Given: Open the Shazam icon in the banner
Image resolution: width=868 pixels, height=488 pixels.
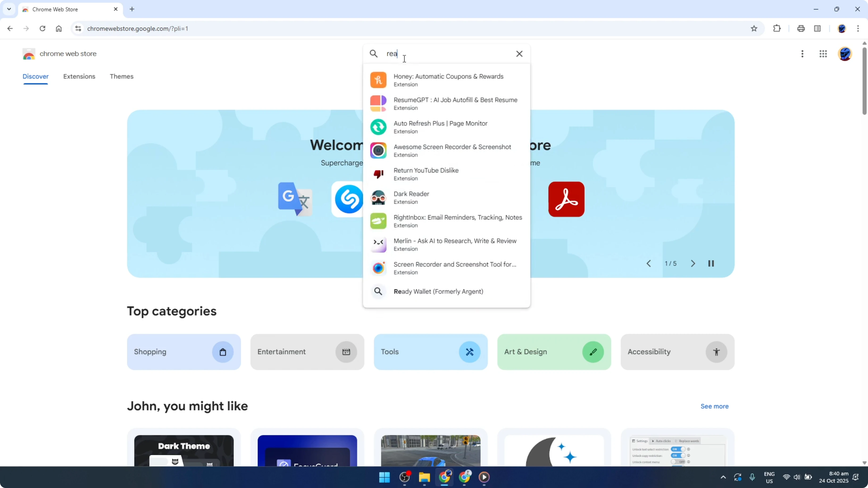Looking at the screenshot, I should [x=347, y=199].
